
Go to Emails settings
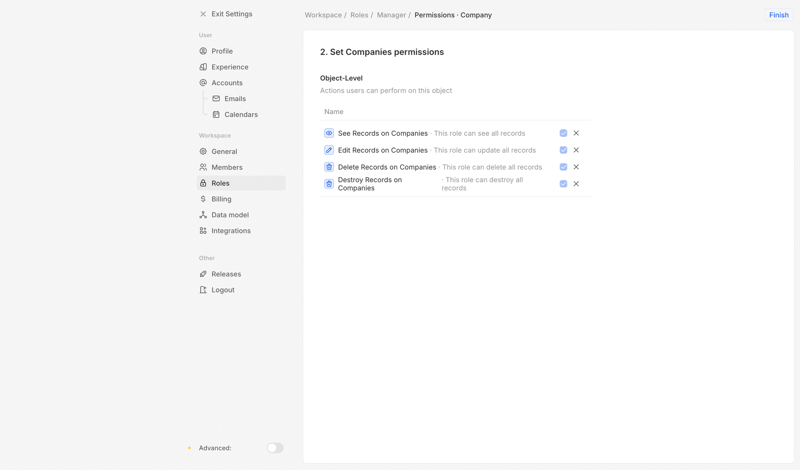click(x=248, y=98)
